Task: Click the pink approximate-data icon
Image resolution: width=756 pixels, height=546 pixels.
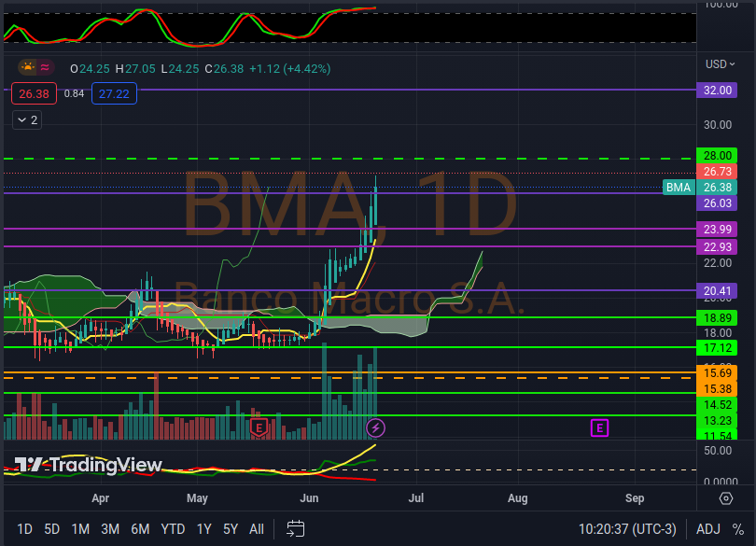Action: click(45, 67)
